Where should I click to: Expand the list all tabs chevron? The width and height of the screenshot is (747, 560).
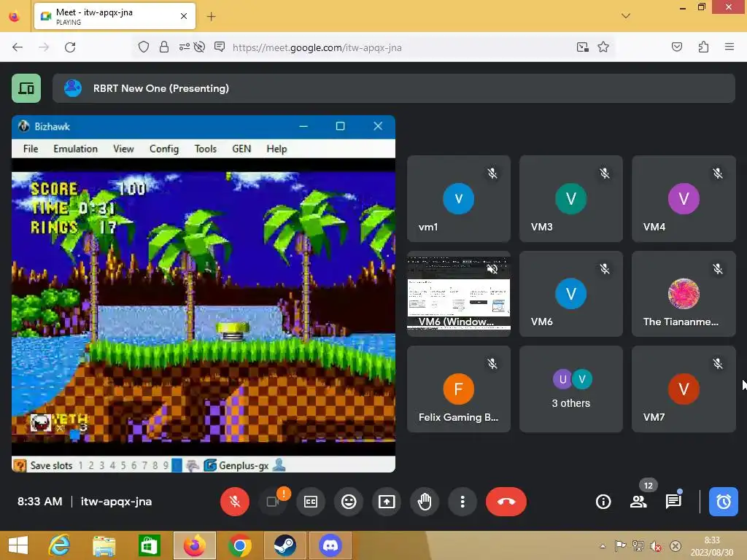tap(626, 16)
